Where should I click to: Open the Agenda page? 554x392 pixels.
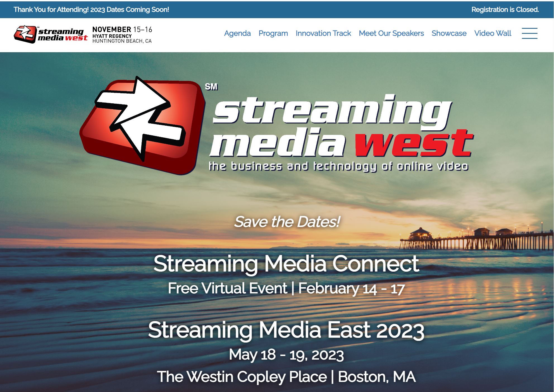point(237,34)
